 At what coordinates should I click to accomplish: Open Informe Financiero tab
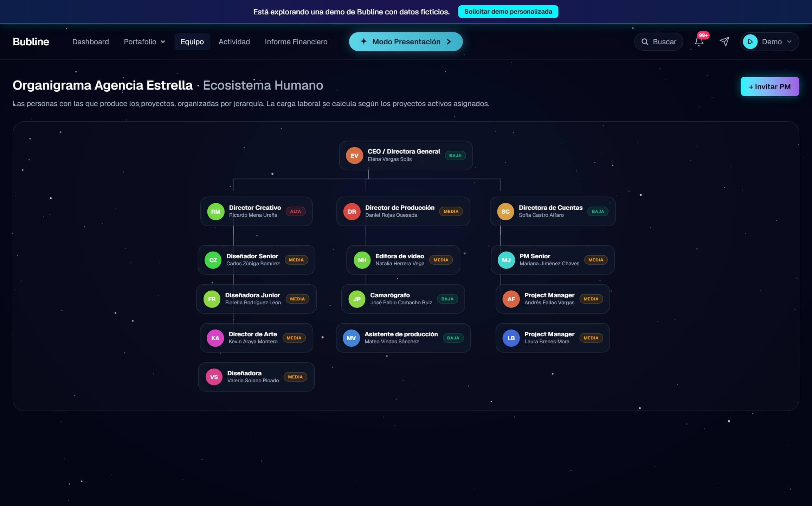click(296, 42)
